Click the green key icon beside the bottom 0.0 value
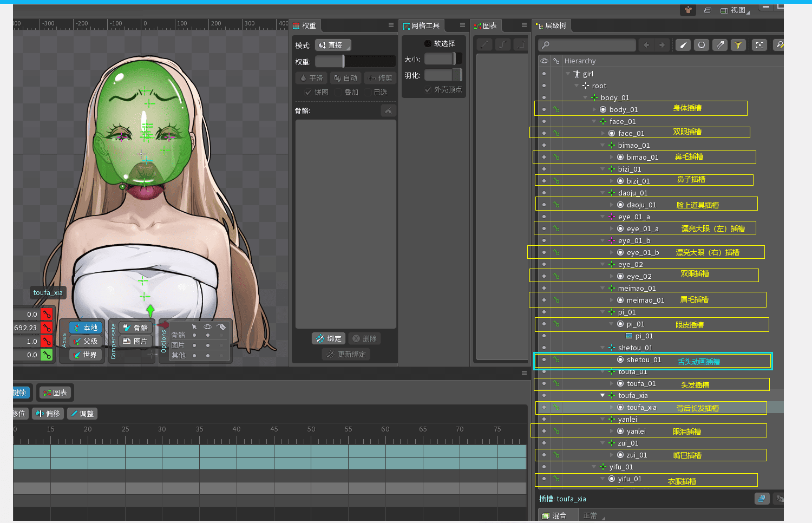812x523 pixels. tap(47, 355)
